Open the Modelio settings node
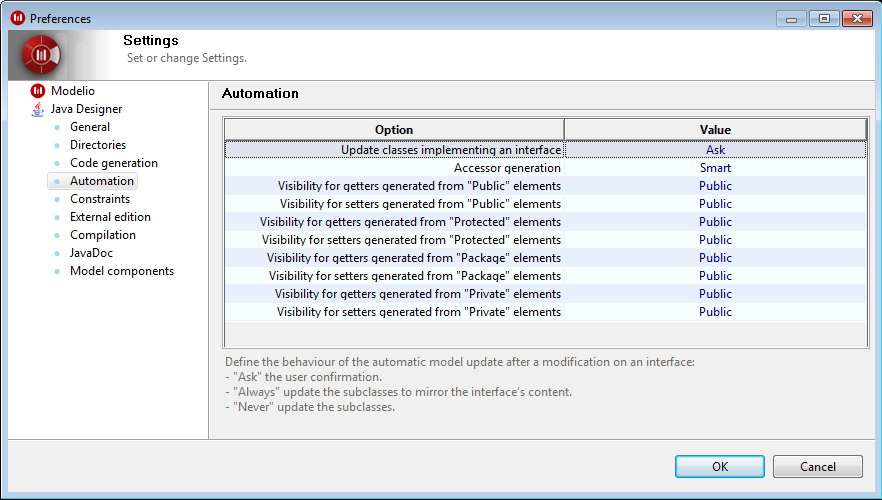The height and width of the screenshot is (500, 882). 73,91
